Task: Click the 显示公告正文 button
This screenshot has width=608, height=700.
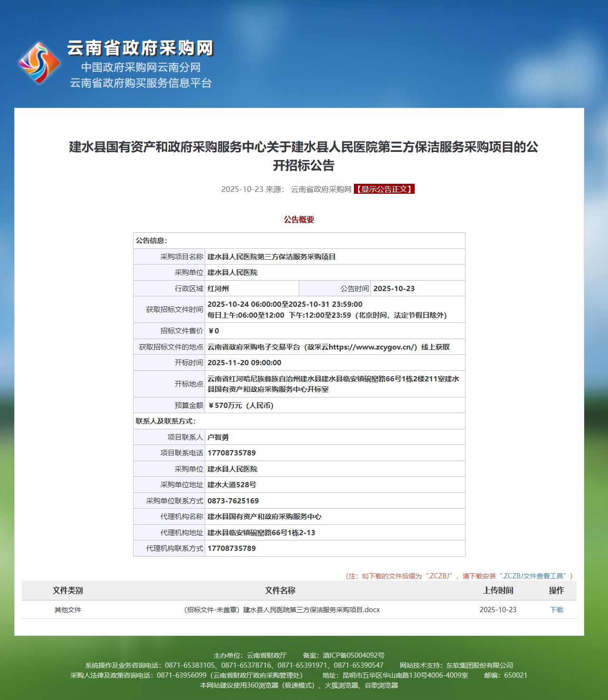Action: [384, 189]
